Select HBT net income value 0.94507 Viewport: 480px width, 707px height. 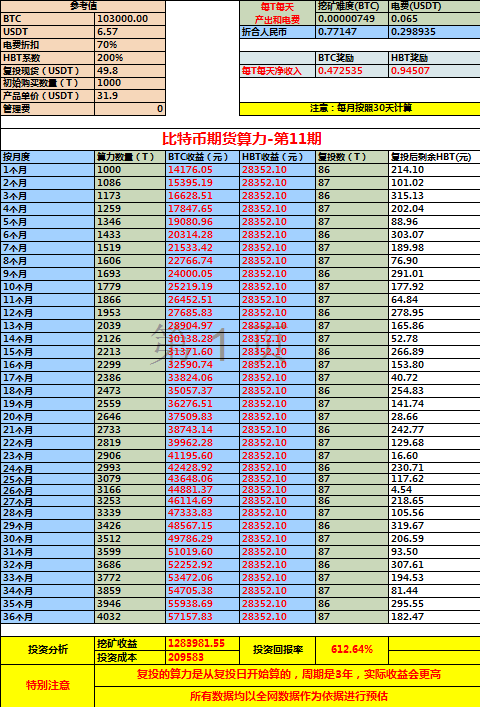click(x=434, y=71)
